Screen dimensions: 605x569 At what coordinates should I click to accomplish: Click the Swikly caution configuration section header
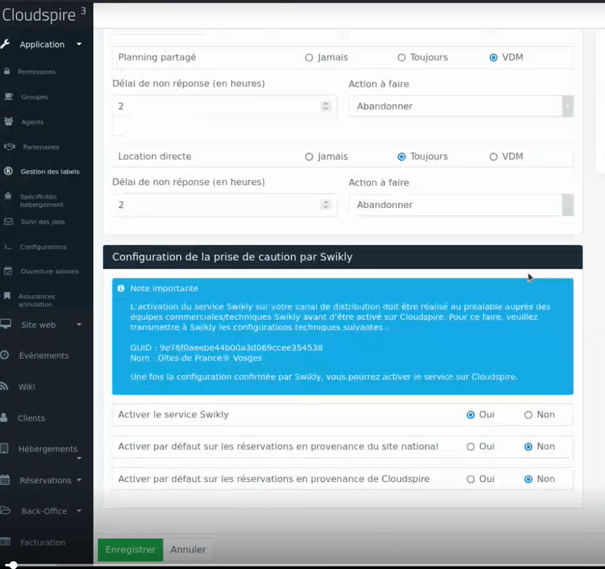coord(343,257)
